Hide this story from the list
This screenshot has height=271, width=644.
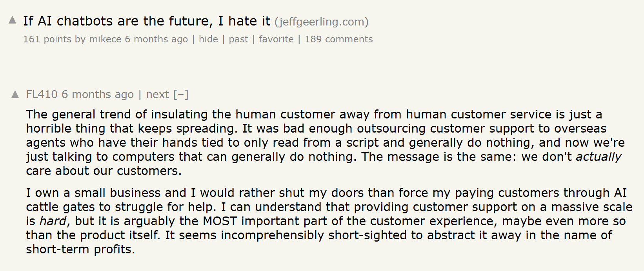tap(208, 39)
